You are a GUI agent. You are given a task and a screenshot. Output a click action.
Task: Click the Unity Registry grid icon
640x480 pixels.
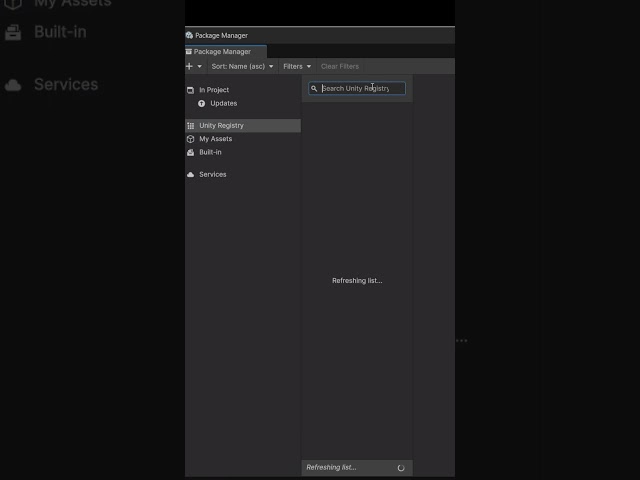pyautogui.click(x=190, y=126)
